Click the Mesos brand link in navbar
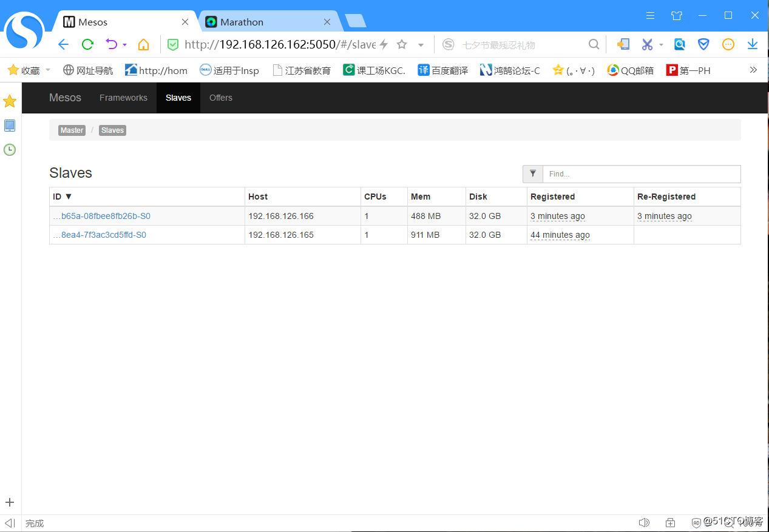This screenshot has height=532, width=769. pos(65,98)
